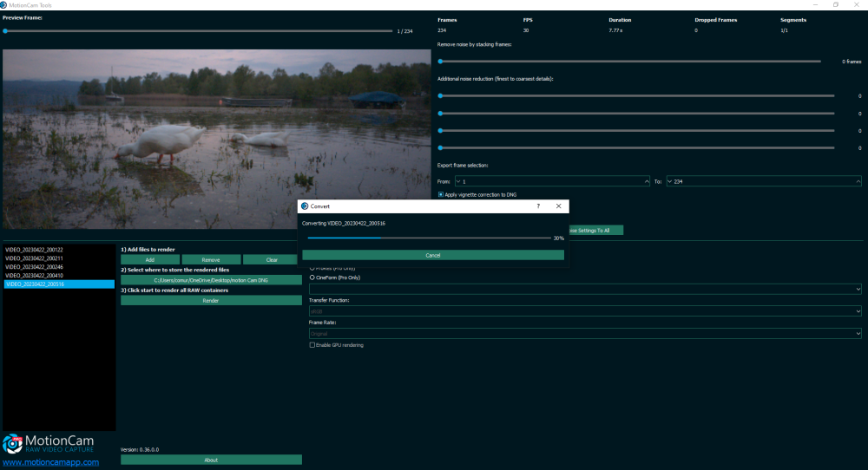Click the MotionCam Tools title bar app icon
This screenshot has height=470, width=868.
[6, 5]
